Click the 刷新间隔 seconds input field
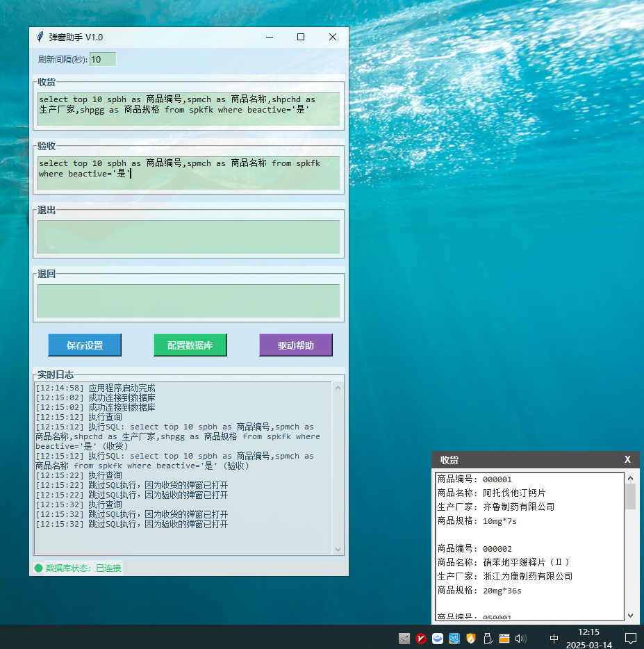The image size is (644, 649). click(x=103, y=60)
